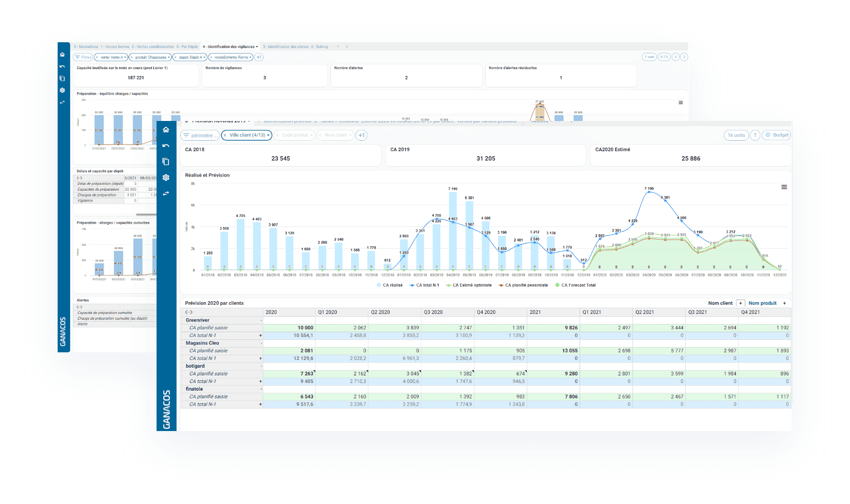Open Home in the back window sidebar
The height and width of the screenshot is (504, 850).
[62, 54]
